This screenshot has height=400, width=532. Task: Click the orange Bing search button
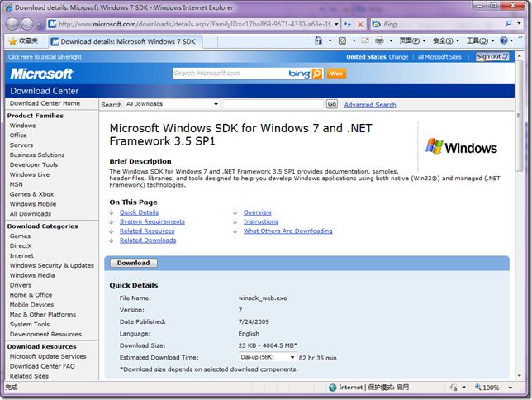317,74
